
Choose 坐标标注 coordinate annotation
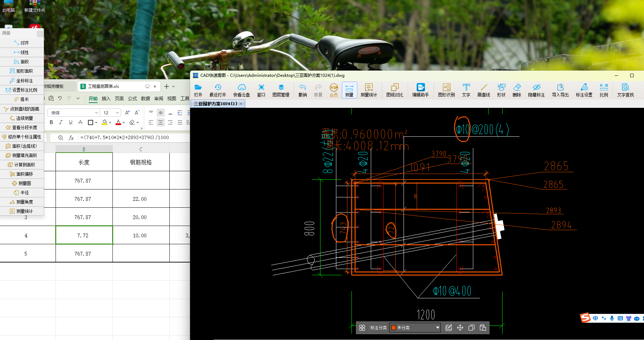click(22, 81)
